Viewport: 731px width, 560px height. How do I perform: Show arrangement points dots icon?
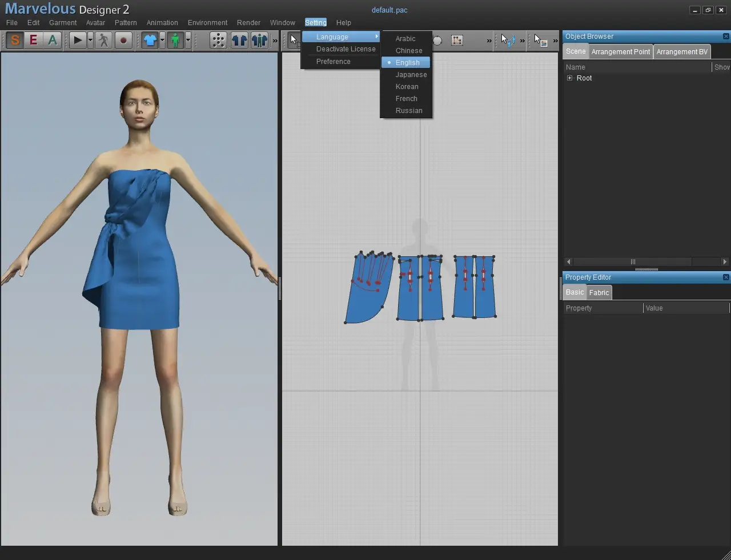pos(218,40)
